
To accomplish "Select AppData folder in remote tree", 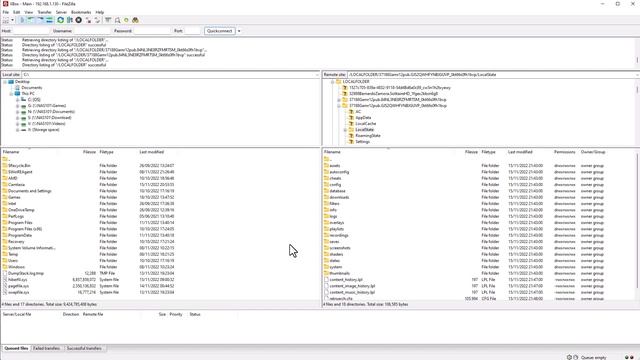I will [x=363, y=118].
